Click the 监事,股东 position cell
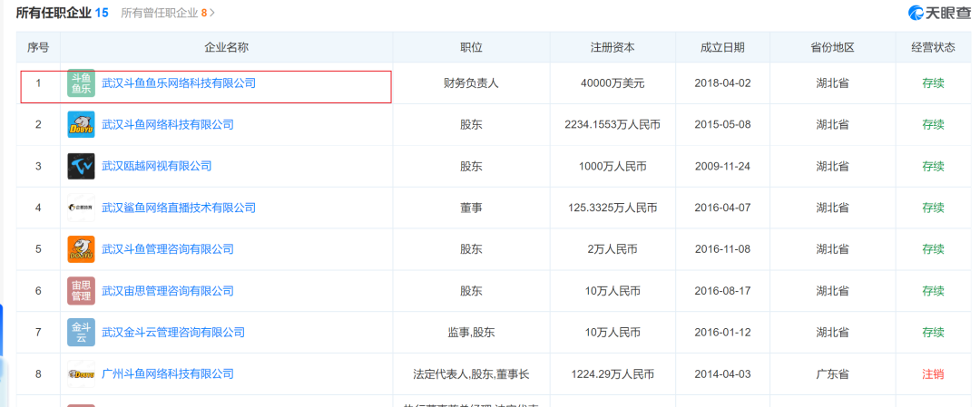This screenshot has width=980, height=407. (x=471, y=332)
